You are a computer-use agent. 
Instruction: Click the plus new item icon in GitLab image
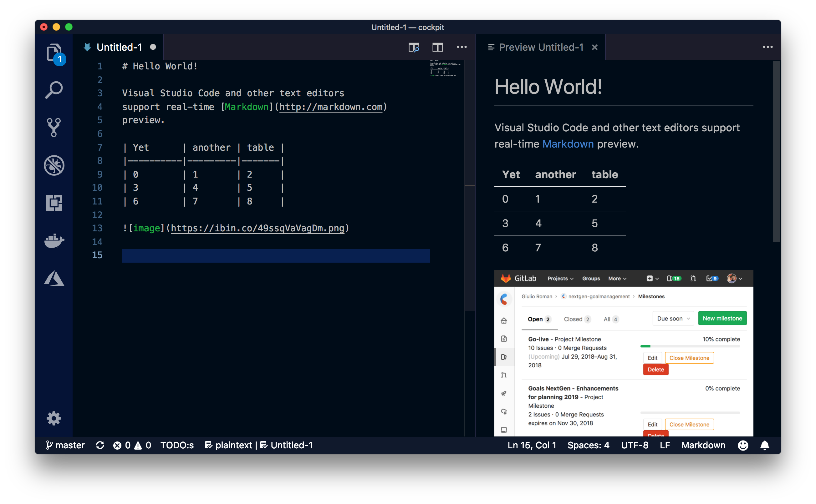[653, 278]
